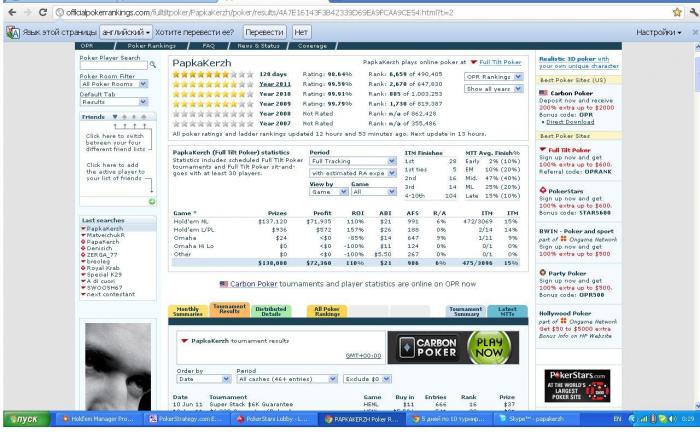Switch to the Monthly Summaries tab
The width and height of the screenshot is (700, 438).
188,311
